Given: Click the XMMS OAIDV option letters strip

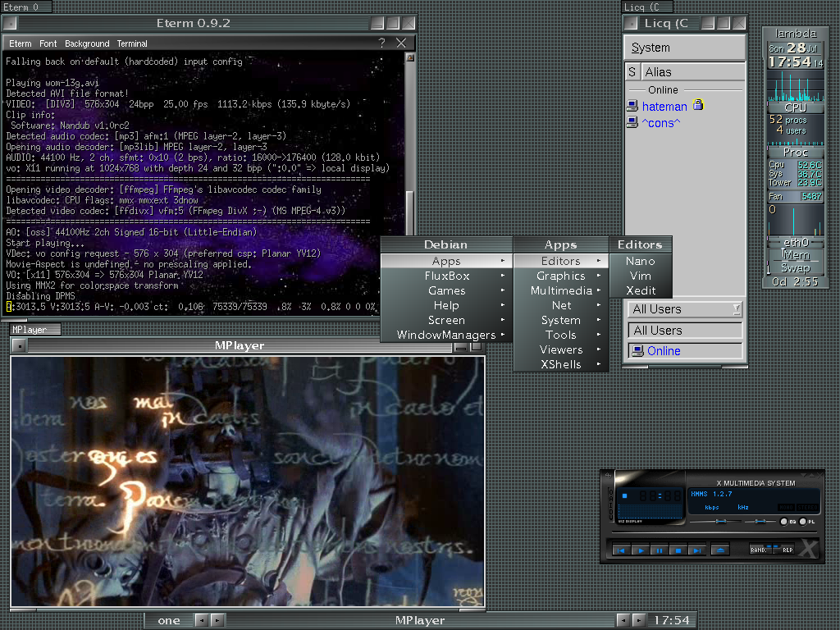Looking at the screenshot, I should tap(610, 504).
